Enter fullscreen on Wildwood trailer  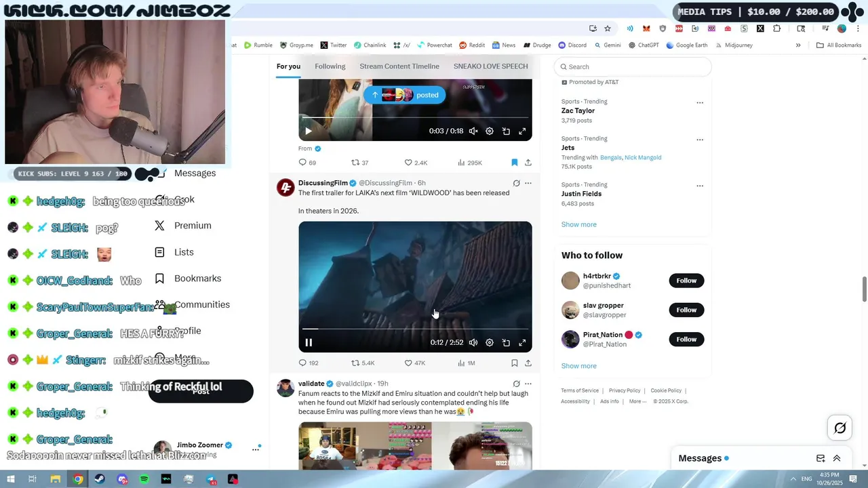pos(522,342)
